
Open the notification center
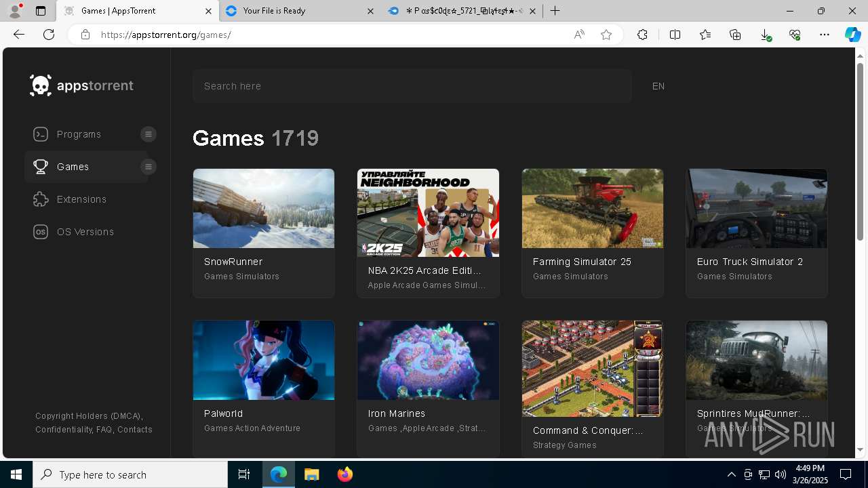click(x=846, y=474)
